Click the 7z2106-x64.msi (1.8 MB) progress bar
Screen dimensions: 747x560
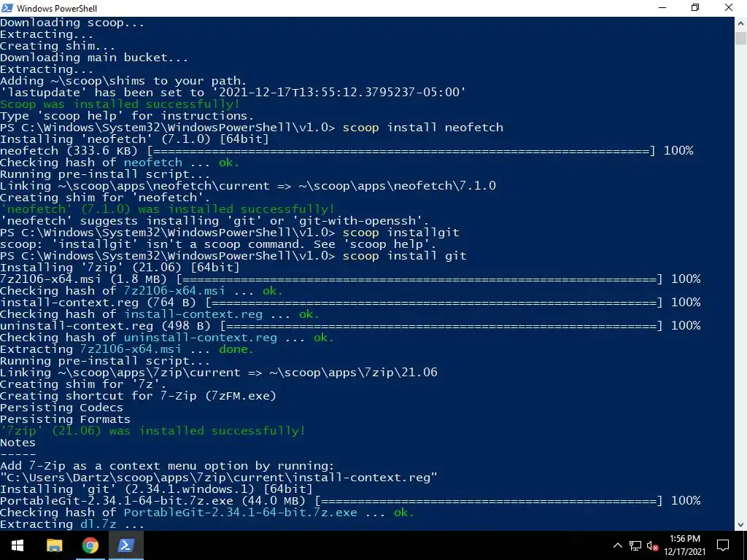click(x=419, y=279)
